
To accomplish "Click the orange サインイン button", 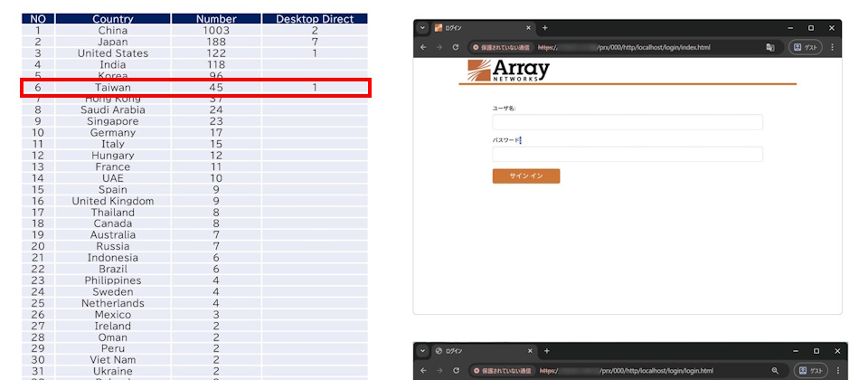I will pos(525,176).
